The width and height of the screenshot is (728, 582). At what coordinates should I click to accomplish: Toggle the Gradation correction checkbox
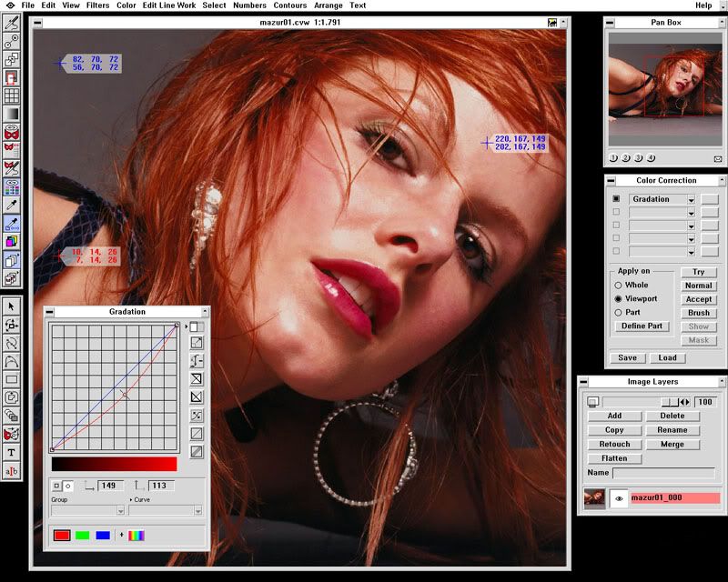[x=616, y=198]
